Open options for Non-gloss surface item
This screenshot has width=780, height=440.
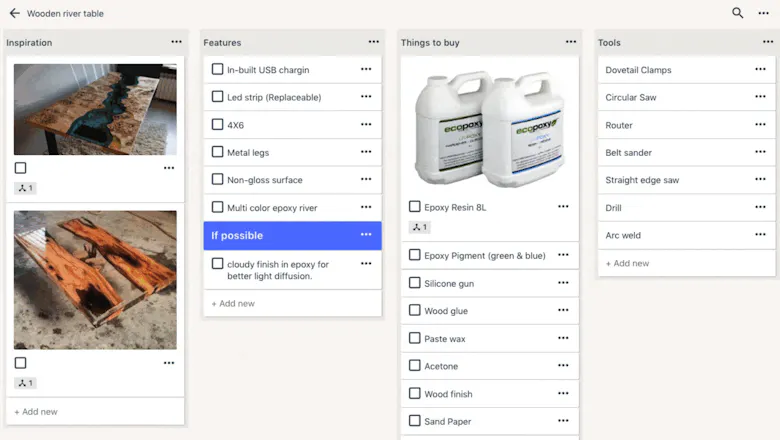pyautogui.click(x=366, y=179)
